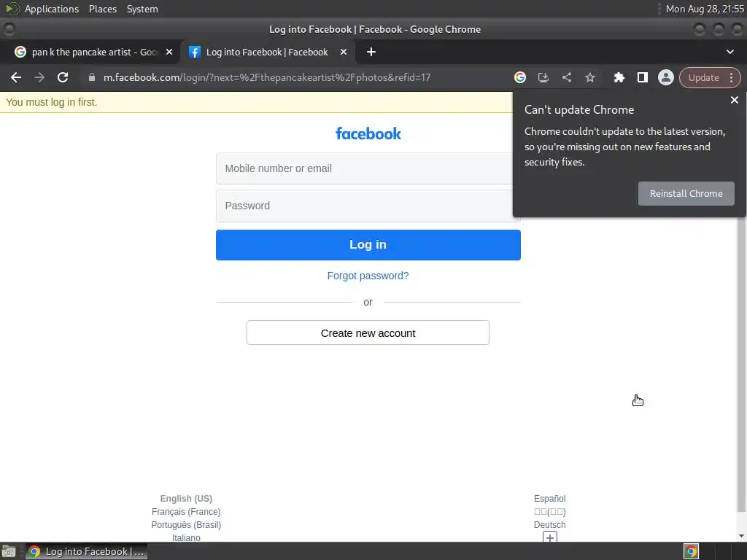Click the page vertical scrollbar
This screenshot has height=560, width=747.
(x=741, y=303)
